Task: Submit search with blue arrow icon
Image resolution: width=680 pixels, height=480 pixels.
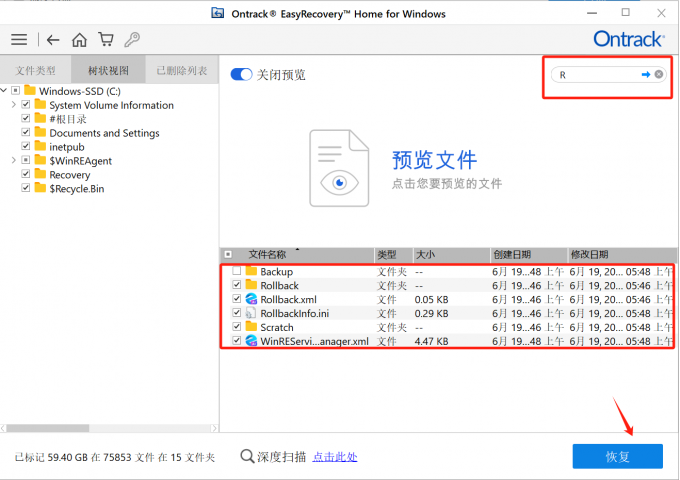Action: pyautogui.click(x=646, y=75)
